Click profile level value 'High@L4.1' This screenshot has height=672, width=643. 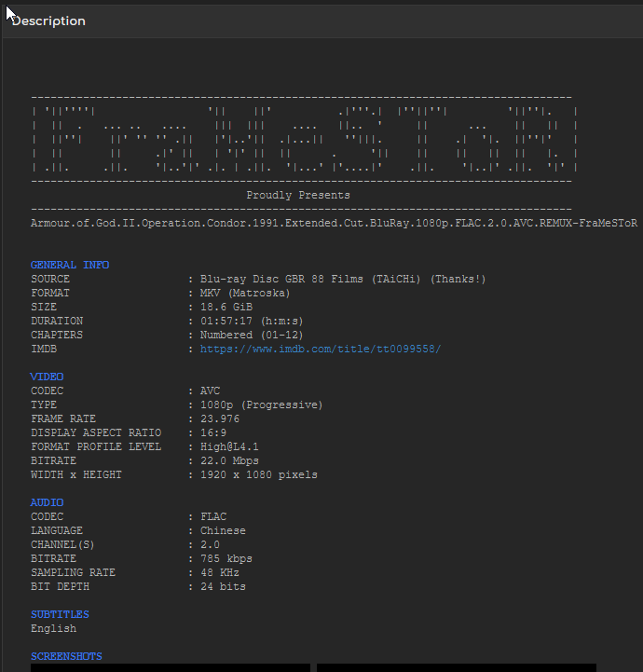coord(229,446)
